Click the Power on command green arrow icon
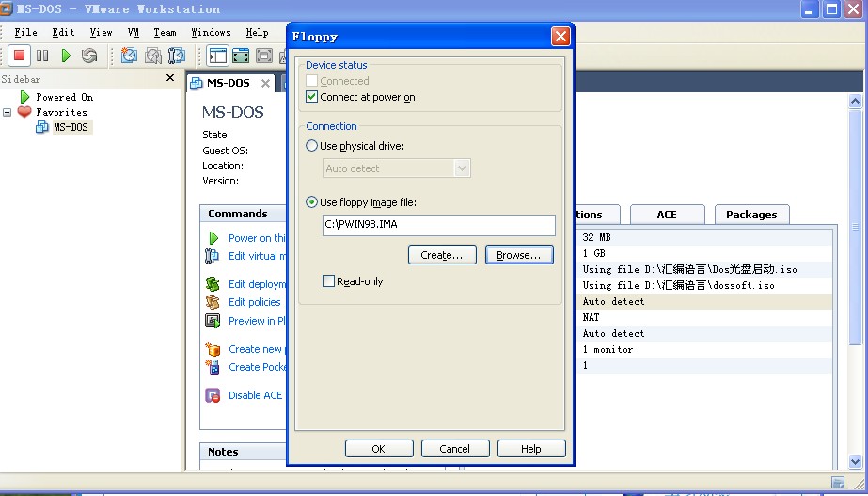Viewport: 868px width, 496px height. point(213,238)
